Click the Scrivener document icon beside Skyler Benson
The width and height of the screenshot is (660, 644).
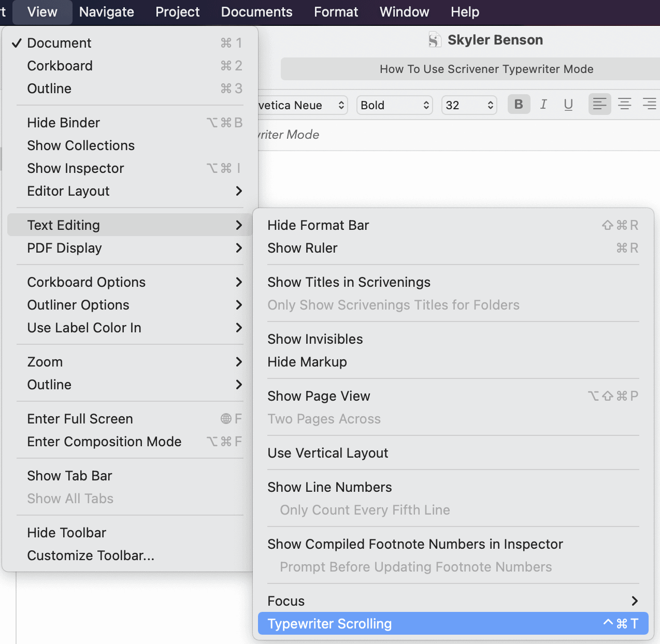tap(435, 40)
